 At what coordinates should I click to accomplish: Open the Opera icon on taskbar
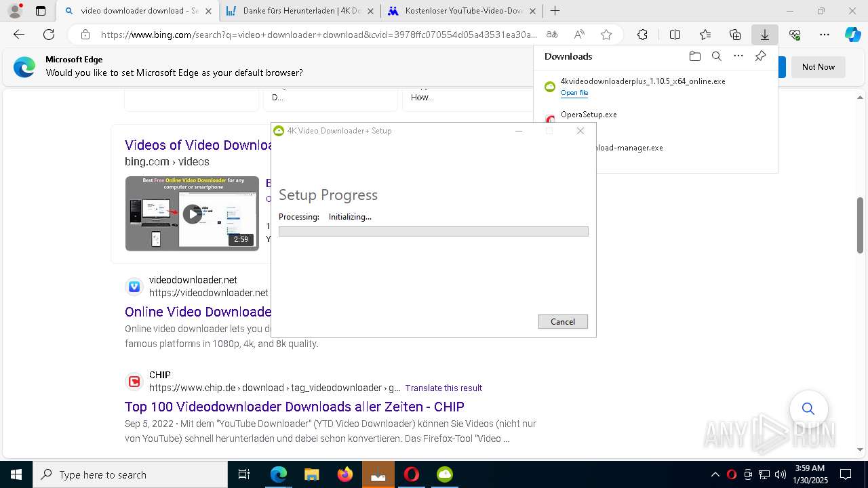pyautogui.click(x=412, y=474)
